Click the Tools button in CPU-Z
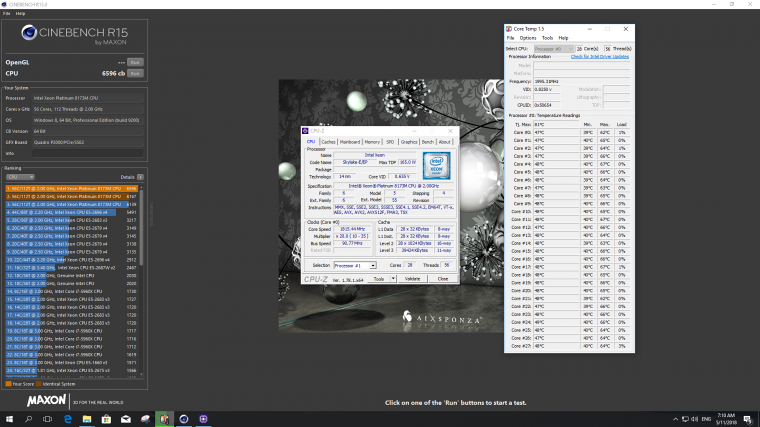The image size is (760, 427). tap(379, 279)
